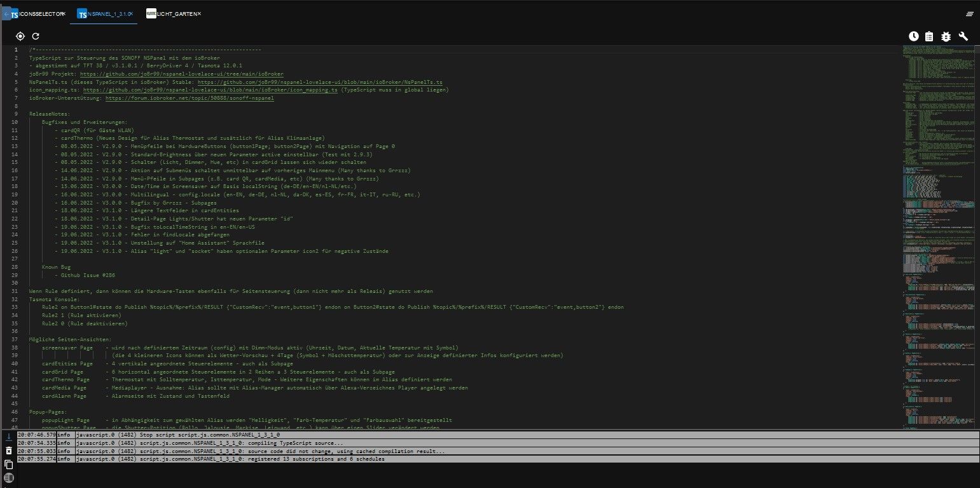Copy the log with the copy icon

coord(8,464)
